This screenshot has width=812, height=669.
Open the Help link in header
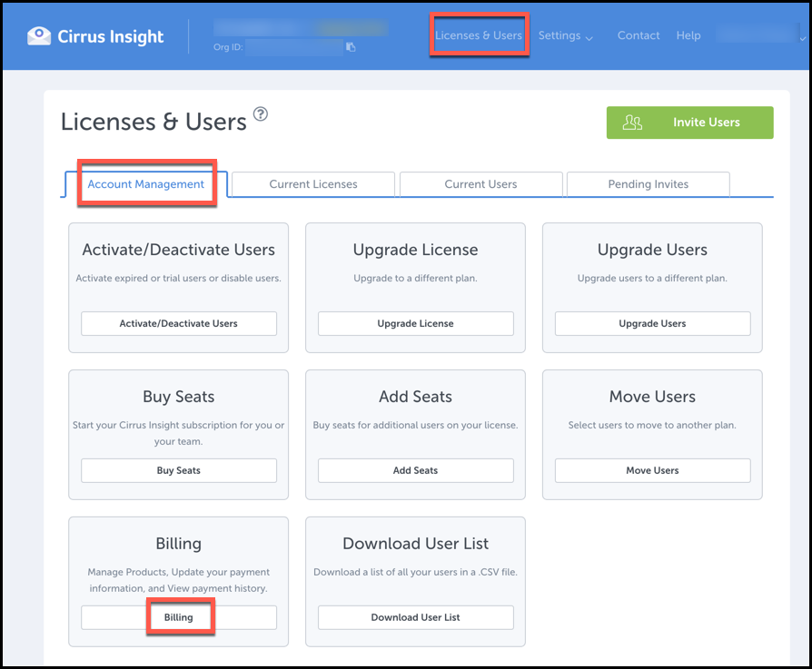coord(688,35)
